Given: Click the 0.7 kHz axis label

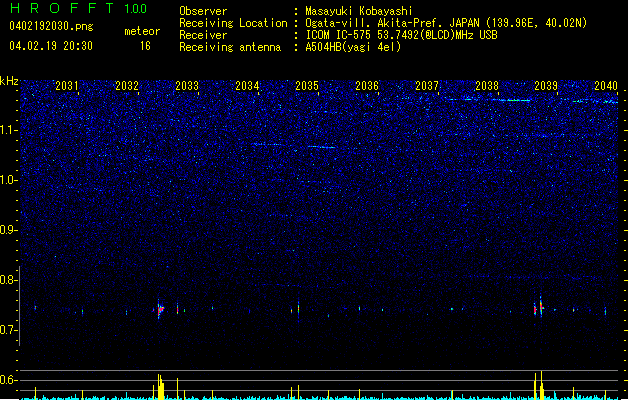Looking at the screenshot, I should tap(9, 330).
